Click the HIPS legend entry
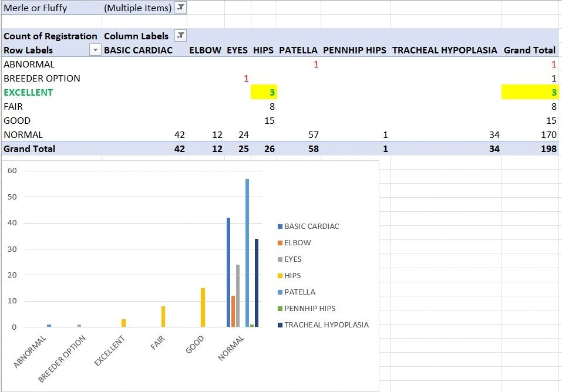This screenshot has height=392, width=562. pos(293,275)
